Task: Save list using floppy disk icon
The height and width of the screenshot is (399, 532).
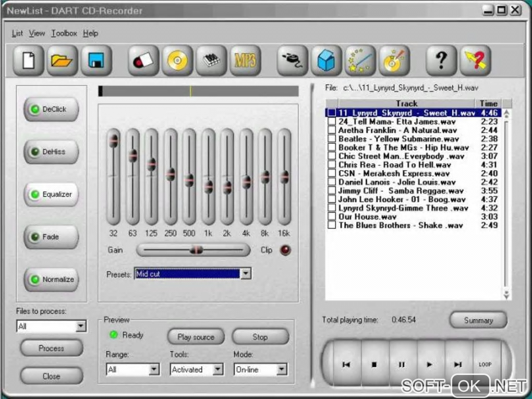Action: click(96, 61)
